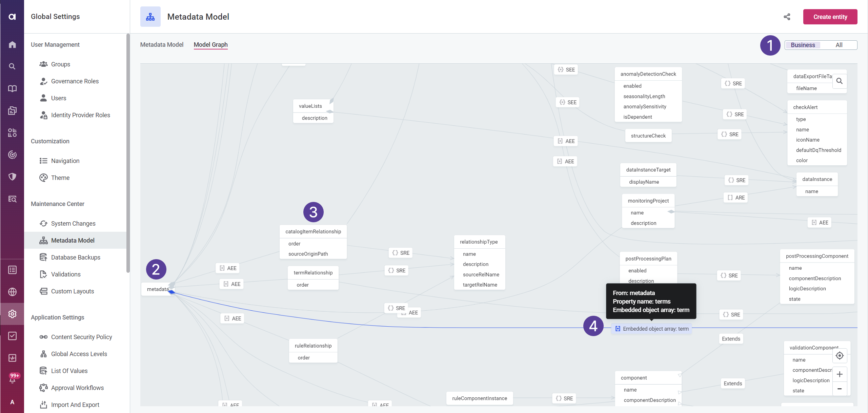Select the book icon in the sidebar
This screenshot has width=868, height=413.
coord(12,88)
